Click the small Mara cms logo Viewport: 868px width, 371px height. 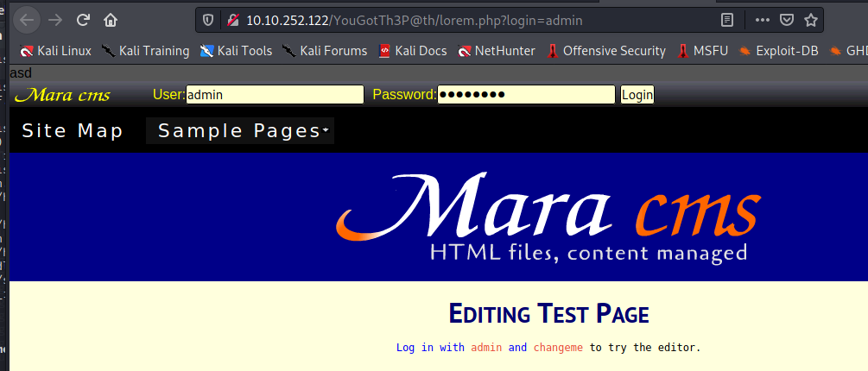[x=68, y=95]
